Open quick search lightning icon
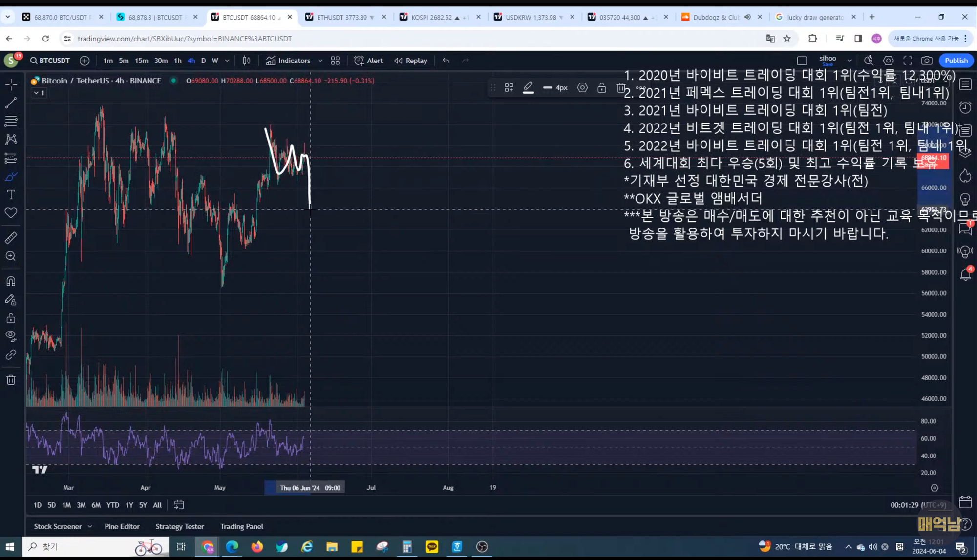 click(x=869, y=61)
